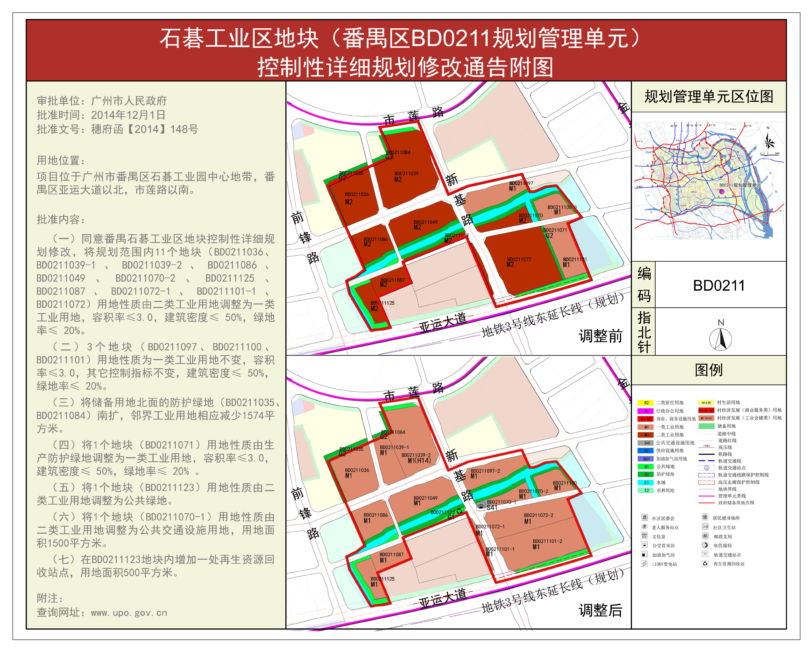812x650 pixels.
Task: Click the 再生资源回收站 icon in the legend
Action: point(705,564)
